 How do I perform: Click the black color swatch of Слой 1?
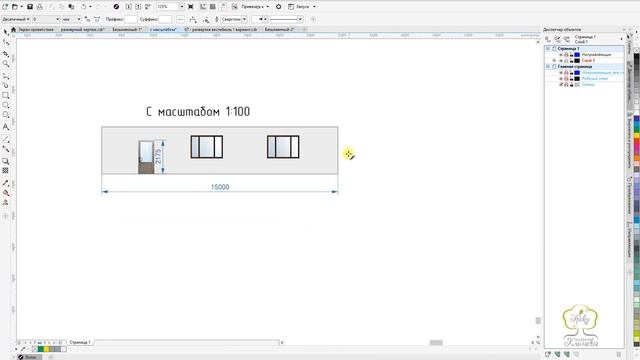577,60
